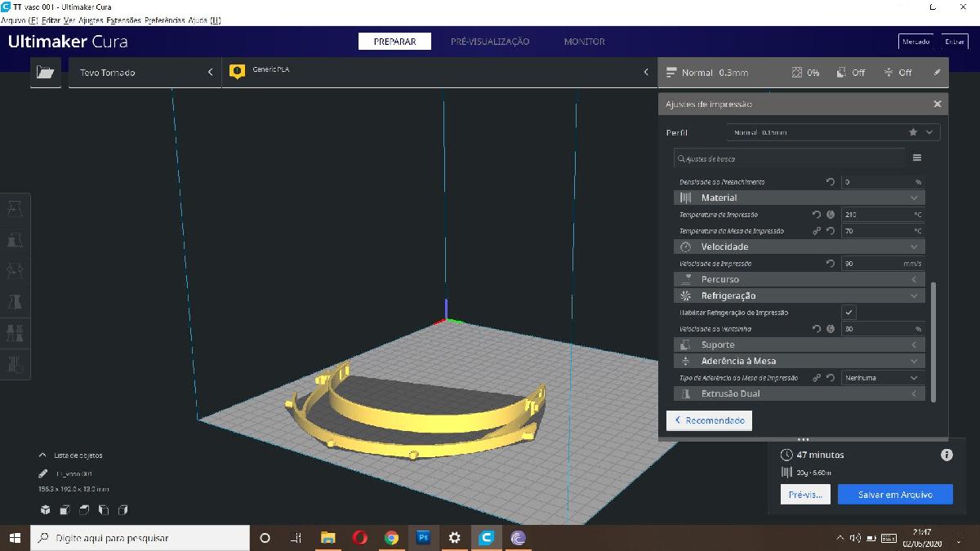Reset the print speed value
The image size is (980, 551).
831,264
